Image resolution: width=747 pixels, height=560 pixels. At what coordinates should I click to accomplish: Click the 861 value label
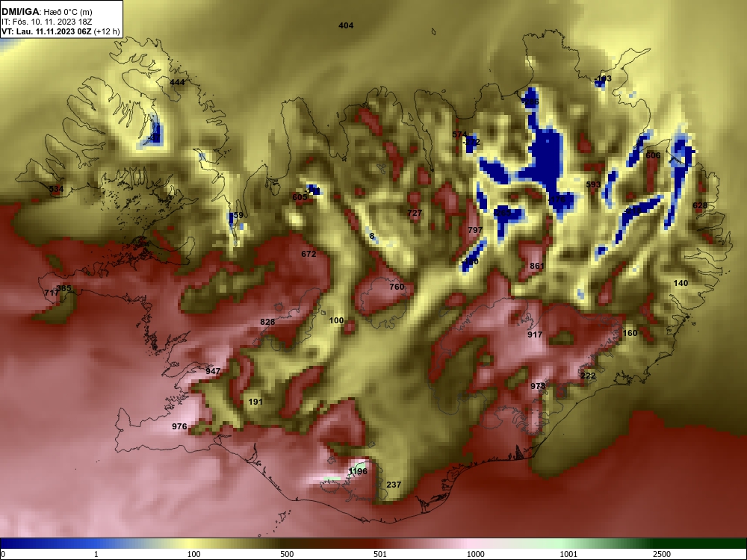pos(537,266)
